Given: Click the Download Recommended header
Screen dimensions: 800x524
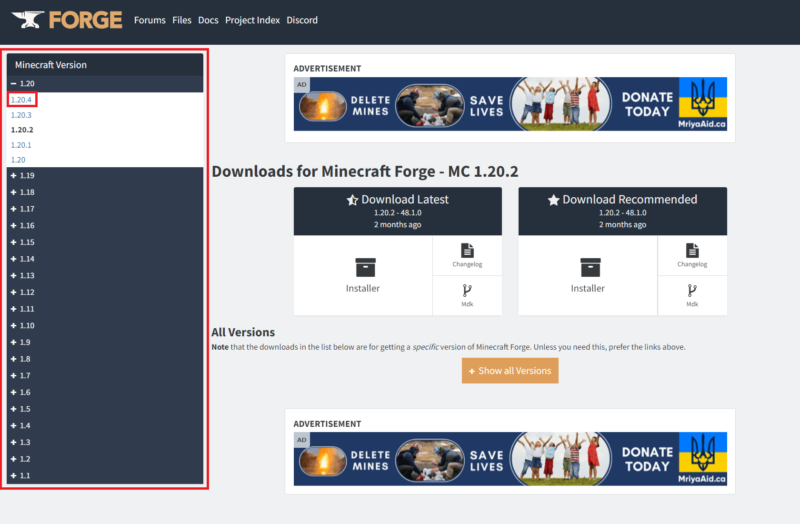Looking at the screenshot, I should 622,211.
